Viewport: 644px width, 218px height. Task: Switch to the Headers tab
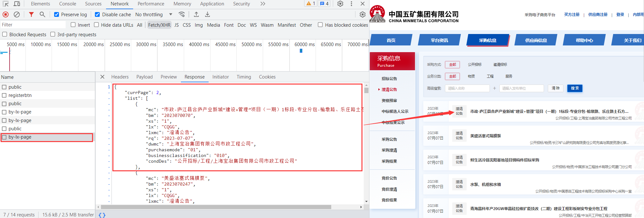point(120,77)
